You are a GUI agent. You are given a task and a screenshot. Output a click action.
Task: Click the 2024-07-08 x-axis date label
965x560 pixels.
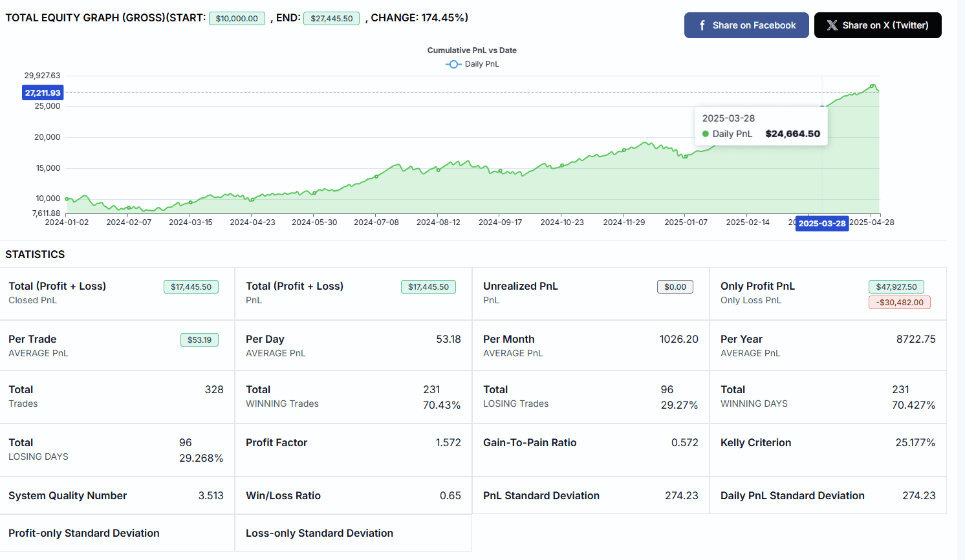pyautogui.click(x=376, y=222)
